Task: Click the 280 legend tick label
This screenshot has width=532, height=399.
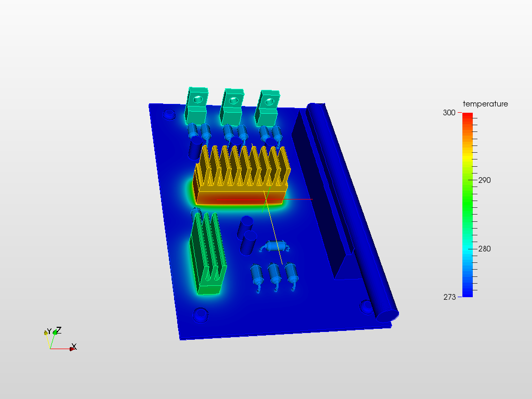Action: point(484,249)
